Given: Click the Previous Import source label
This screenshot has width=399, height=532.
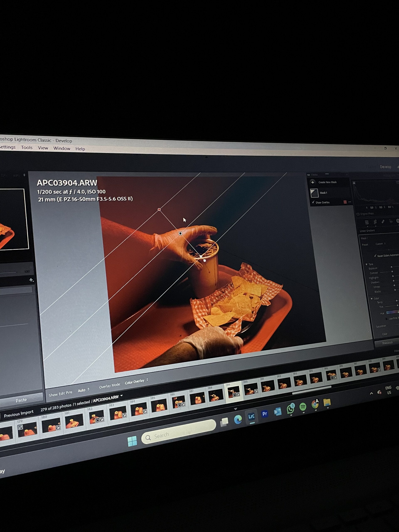Looking at the screenshot, I should pos(18,414).
